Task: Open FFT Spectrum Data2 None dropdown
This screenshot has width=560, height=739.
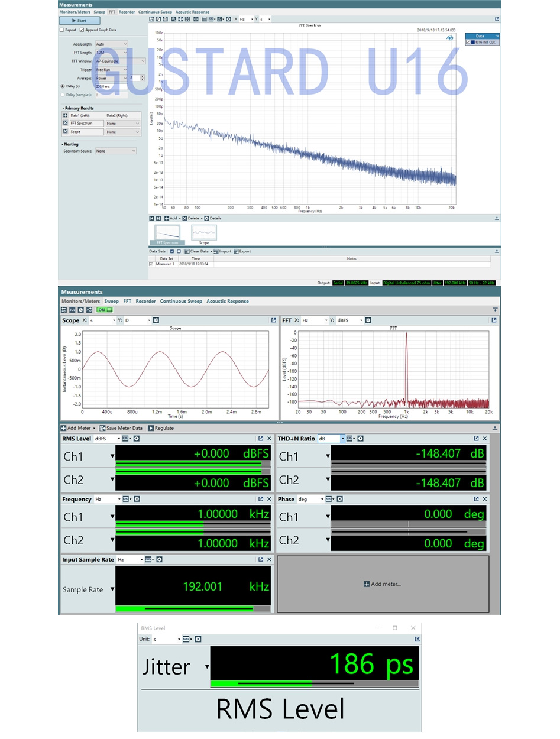Action: [123, 124]
